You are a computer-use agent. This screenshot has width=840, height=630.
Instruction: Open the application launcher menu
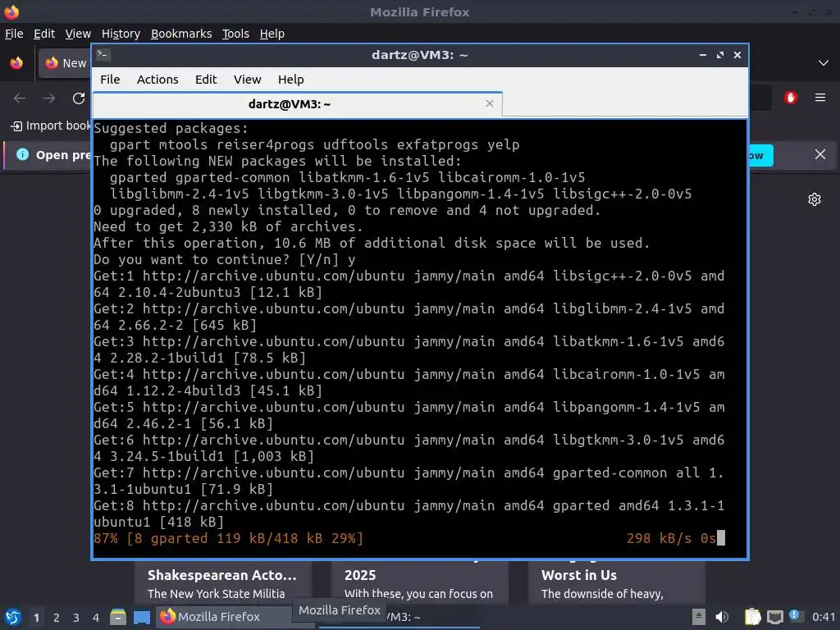tap(13, 617)
